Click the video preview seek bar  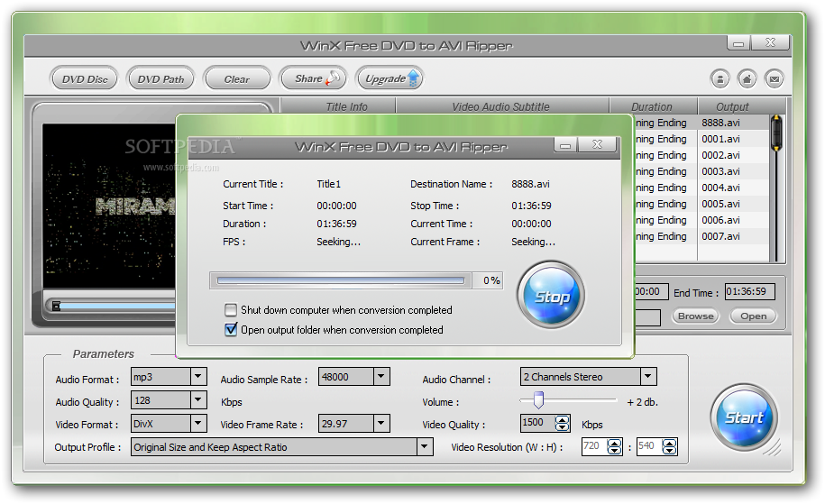[x=113, y=306]
